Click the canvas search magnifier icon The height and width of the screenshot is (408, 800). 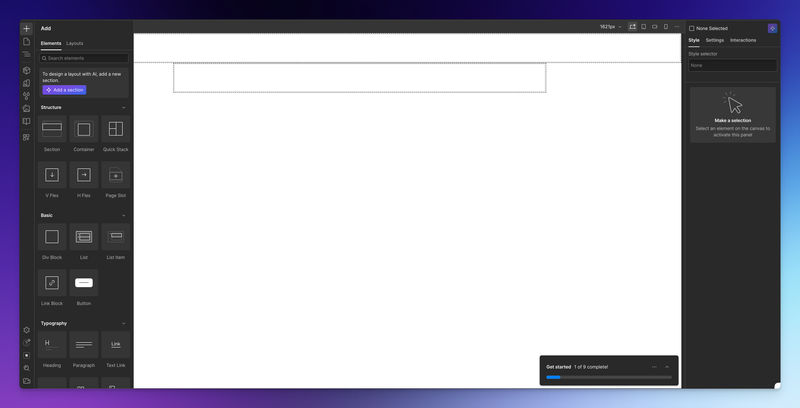point(27,368)
